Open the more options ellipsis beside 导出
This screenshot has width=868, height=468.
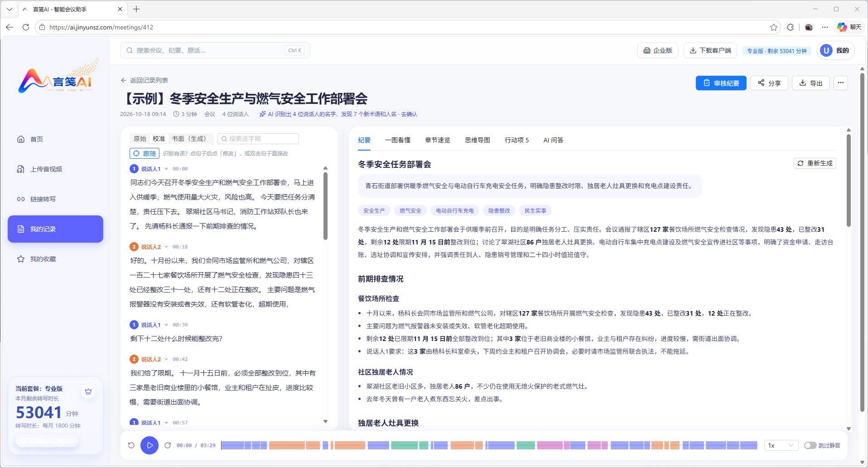(841, 83)
